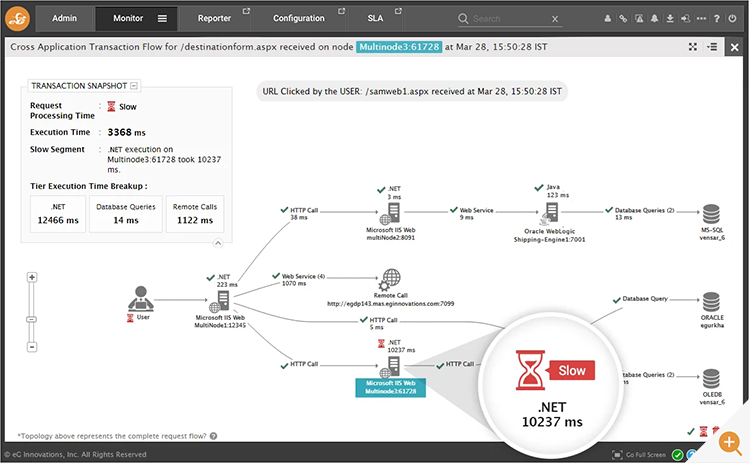This screenshot has width=750, height=463.
Task: Click the Remote Calls 1122 ms box
Action: coord(195,214)
